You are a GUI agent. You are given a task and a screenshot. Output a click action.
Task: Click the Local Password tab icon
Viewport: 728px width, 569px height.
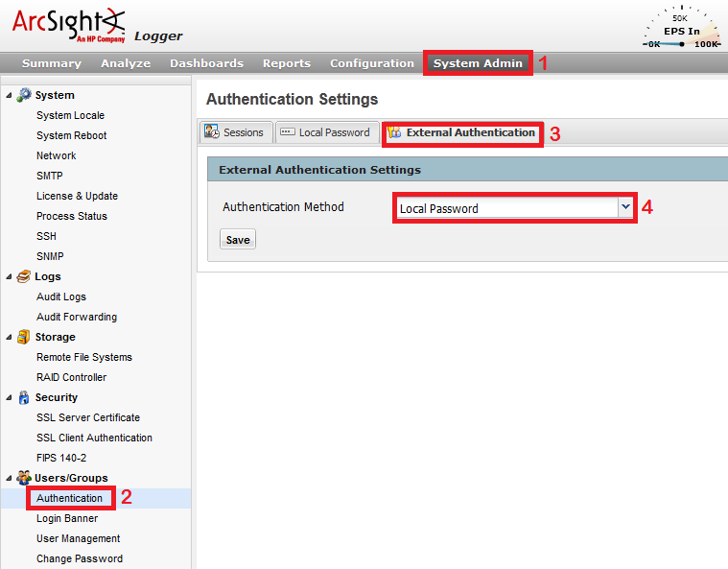pyautogui.click(x=288, y=131)
